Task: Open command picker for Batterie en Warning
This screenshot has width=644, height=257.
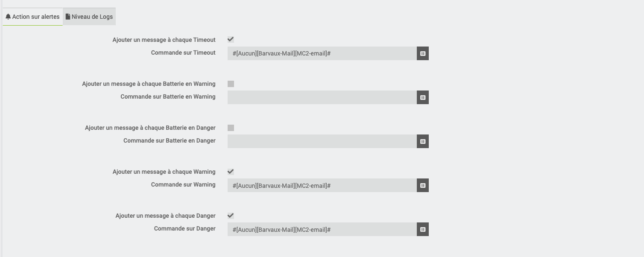Action: 423,97
